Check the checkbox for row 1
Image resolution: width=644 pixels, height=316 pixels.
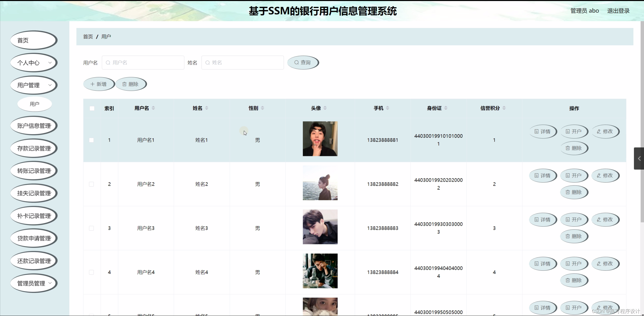pos(92,140)
